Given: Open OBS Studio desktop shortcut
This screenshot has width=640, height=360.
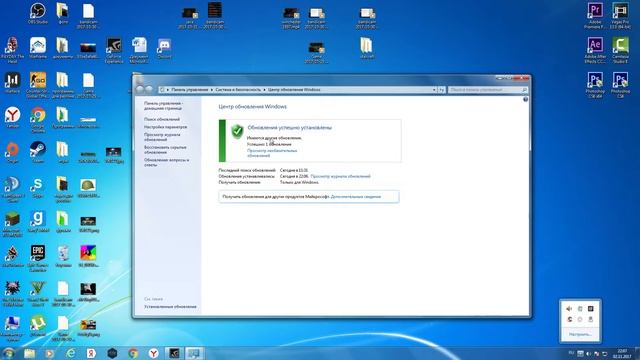Looking at the screenshot, I should tap(38, 14).
